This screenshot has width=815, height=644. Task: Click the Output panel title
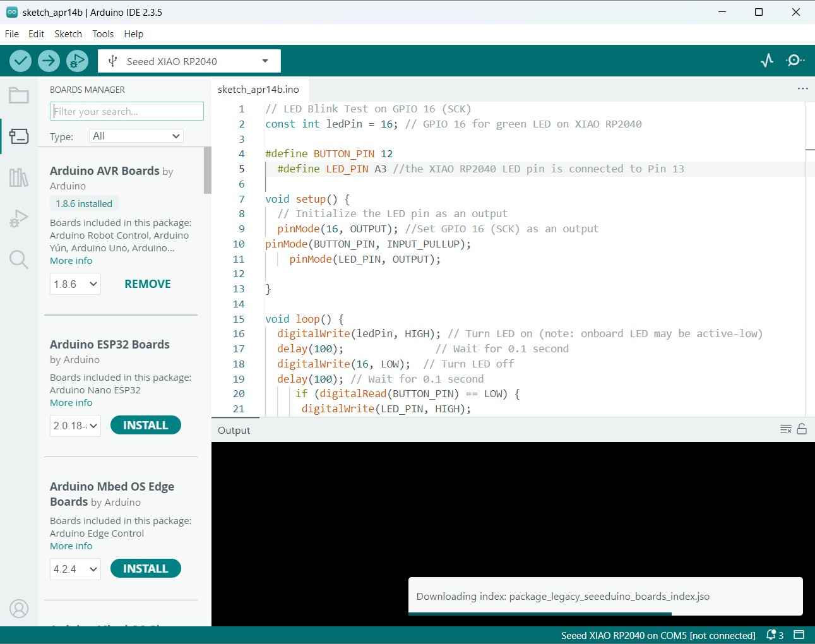[x=234, y=431]
